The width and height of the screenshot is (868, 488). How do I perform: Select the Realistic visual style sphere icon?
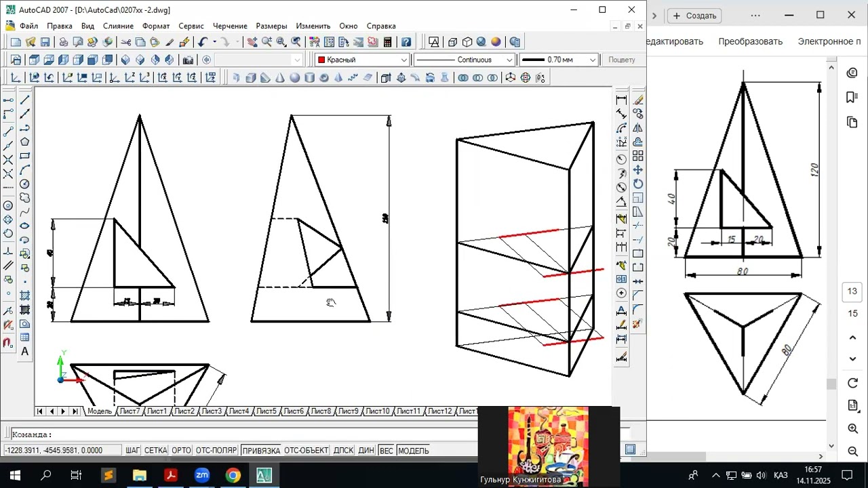click(x=496, y=42)
